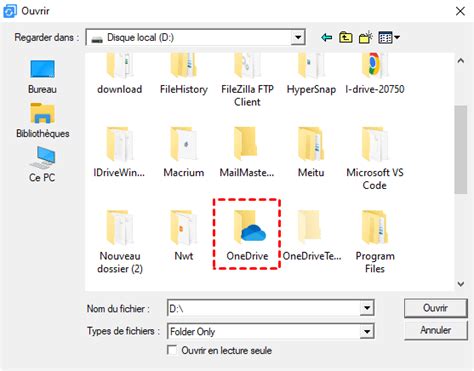Select the OneDriveTe... folder
Screen dimensions: 474x371
click(312, 236)
